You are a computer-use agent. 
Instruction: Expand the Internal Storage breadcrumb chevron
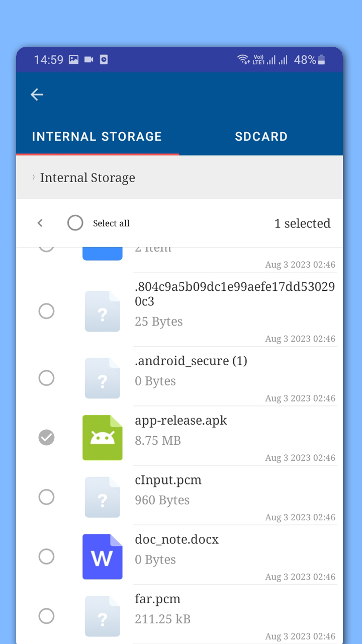coord(34,177)
